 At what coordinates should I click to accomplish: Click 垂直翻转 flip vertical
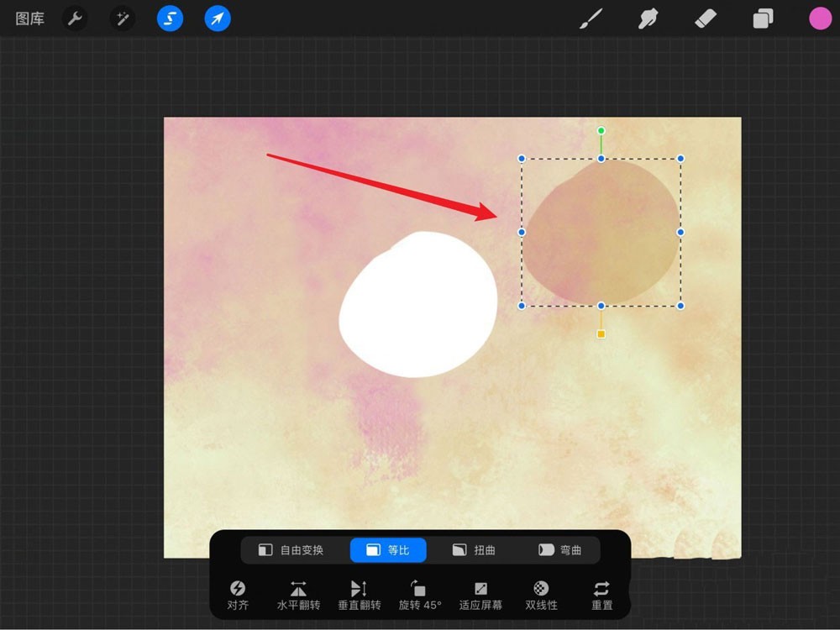click(x=359, y=596)
